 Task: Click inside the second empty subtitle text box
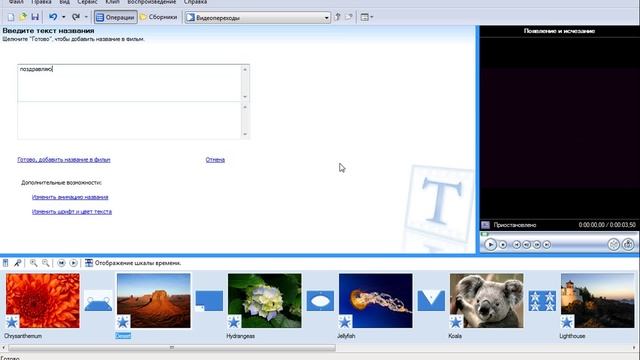[x=129, y=120]
